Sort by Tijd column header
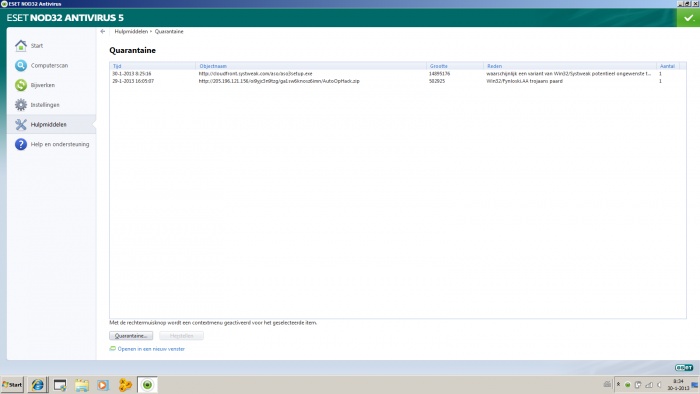Image resolution: width=700 pixels, height=394 pixels. point(152,66)
